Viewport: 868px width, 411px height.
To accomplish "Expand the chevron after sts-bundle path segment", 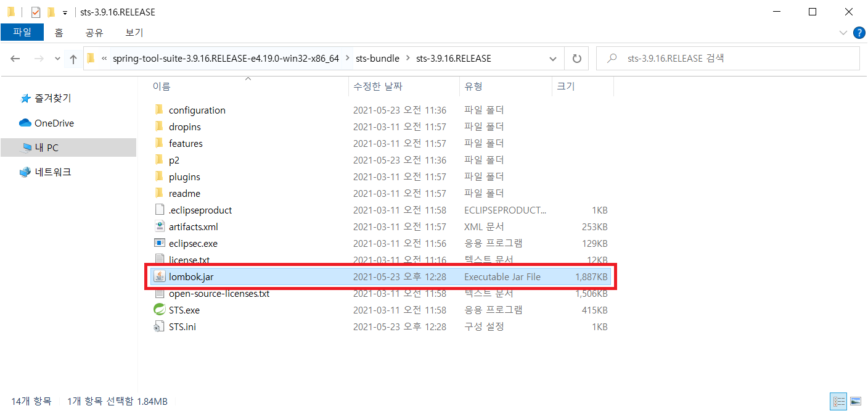I will pos(407,59).
